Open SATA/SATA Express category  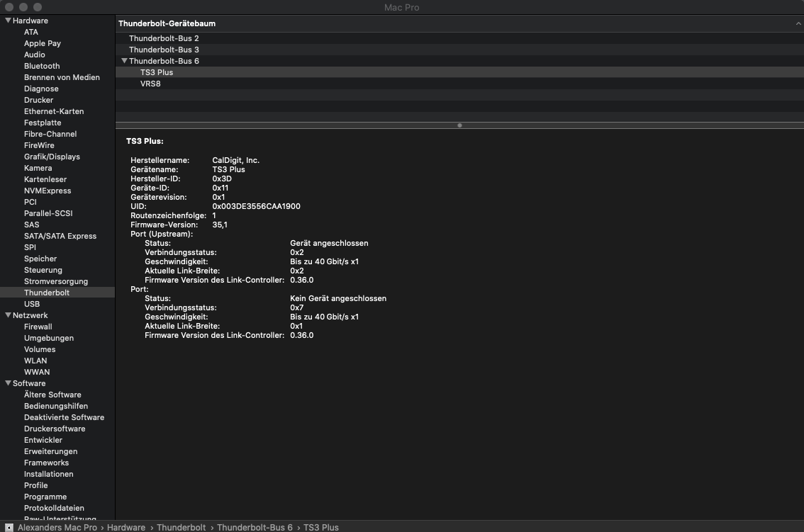click(x=60, y=236)
